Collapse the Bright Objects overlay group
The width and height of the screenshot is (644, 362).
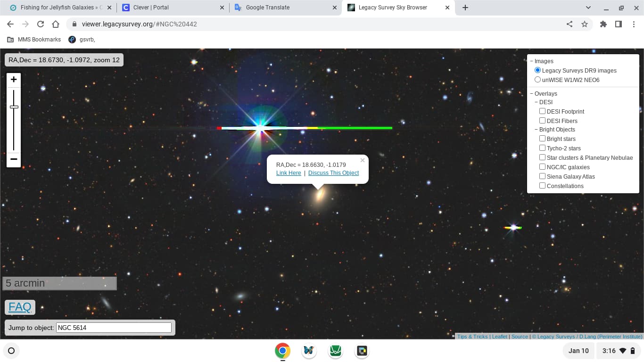(537, 130)
